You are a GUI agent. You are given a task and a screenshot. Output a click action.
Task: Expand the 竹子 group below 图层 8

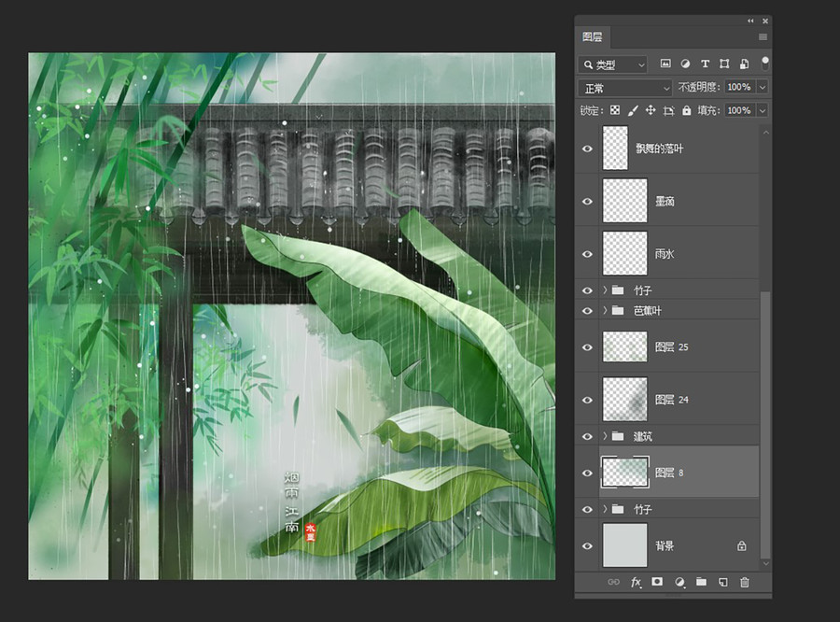(x=606, y=509)
